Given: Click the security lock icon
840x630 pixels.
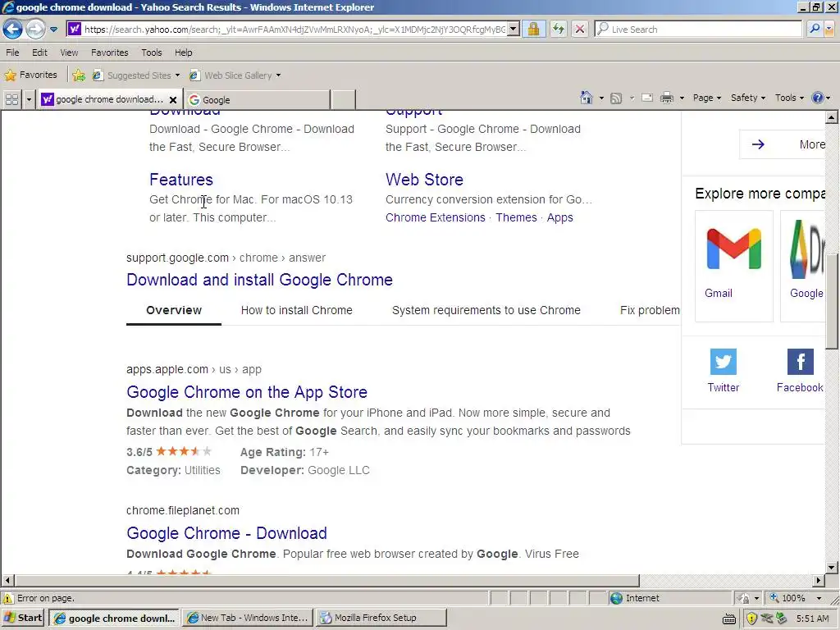Looking at the screenshot, I should point(533,29).
